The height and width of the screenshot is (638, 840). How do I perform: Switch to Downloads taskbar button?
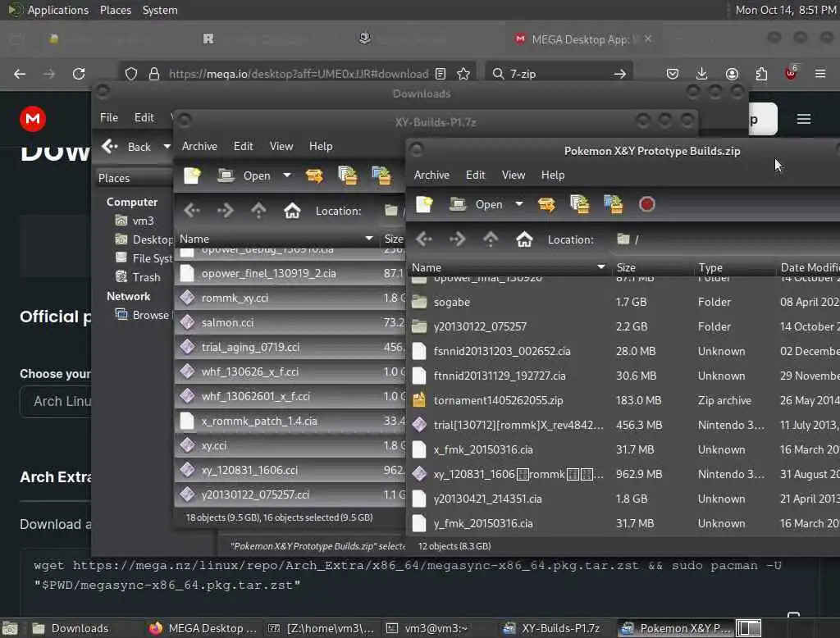pos(71,628)
